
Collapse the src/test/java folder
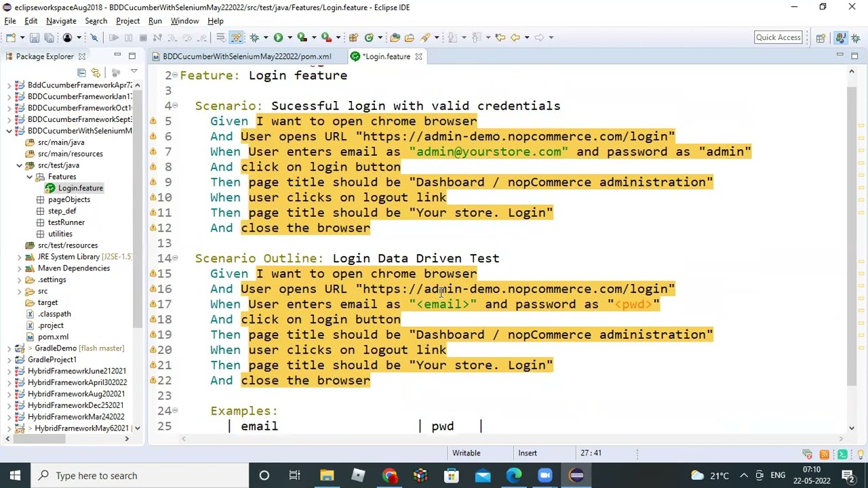[x=19, y=165]
